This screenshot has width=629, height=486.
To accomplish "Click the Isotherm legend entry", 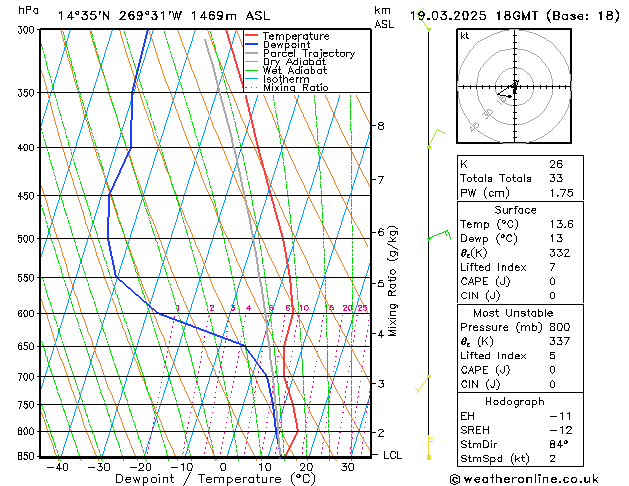I will [x=278, y=79].
